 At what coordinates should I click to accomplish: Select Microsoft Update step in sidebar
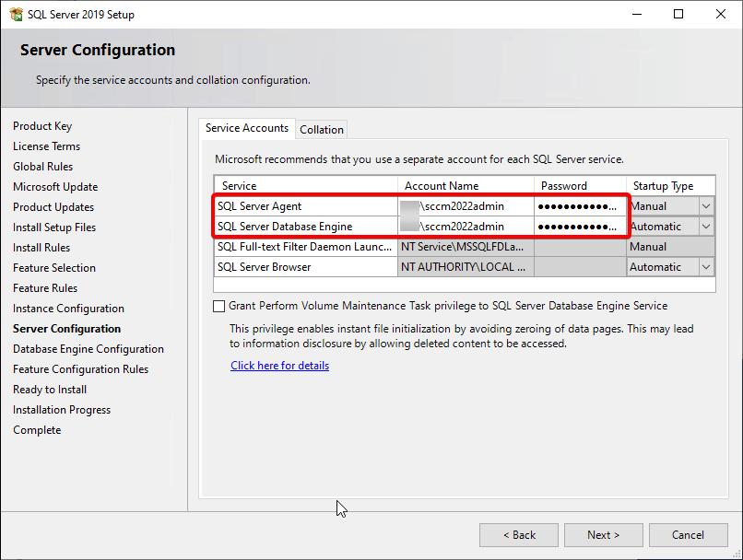[x=55, y=188]
